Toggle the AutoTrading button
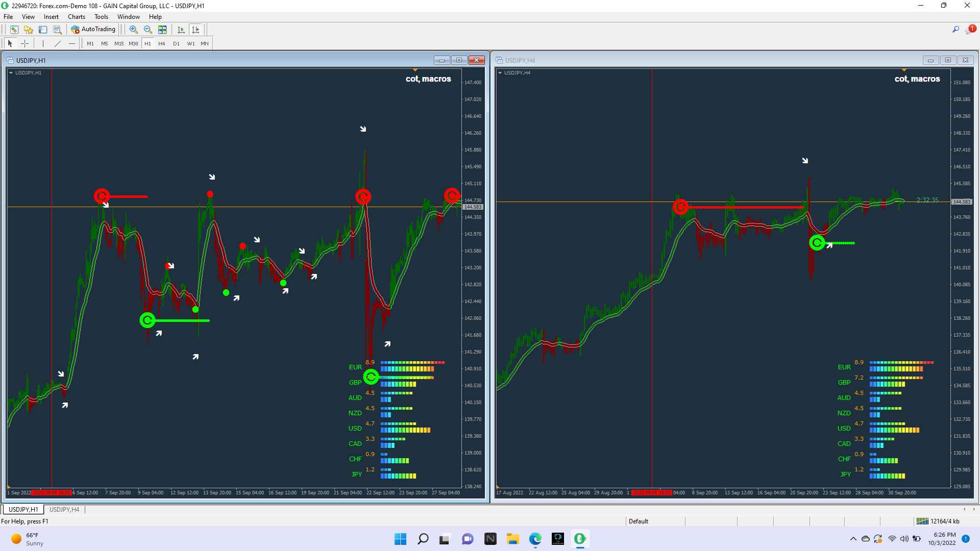Screen dimensions: 980x551 click(x=93, y=30)
